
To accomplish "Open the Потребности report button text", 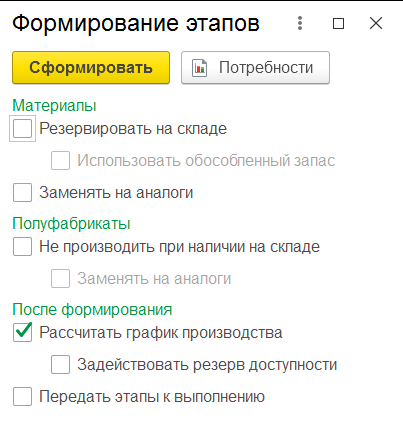I will point(266,68).
